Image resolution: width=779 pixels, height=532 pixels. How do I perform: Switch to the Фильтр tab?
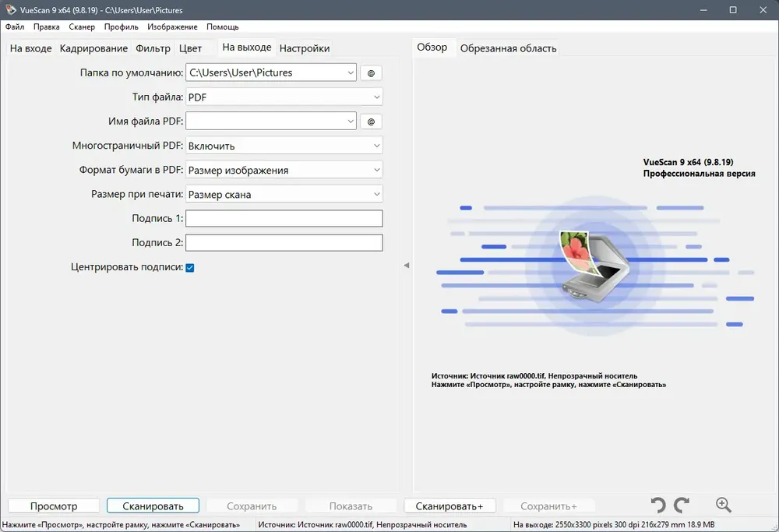(153, 48)
